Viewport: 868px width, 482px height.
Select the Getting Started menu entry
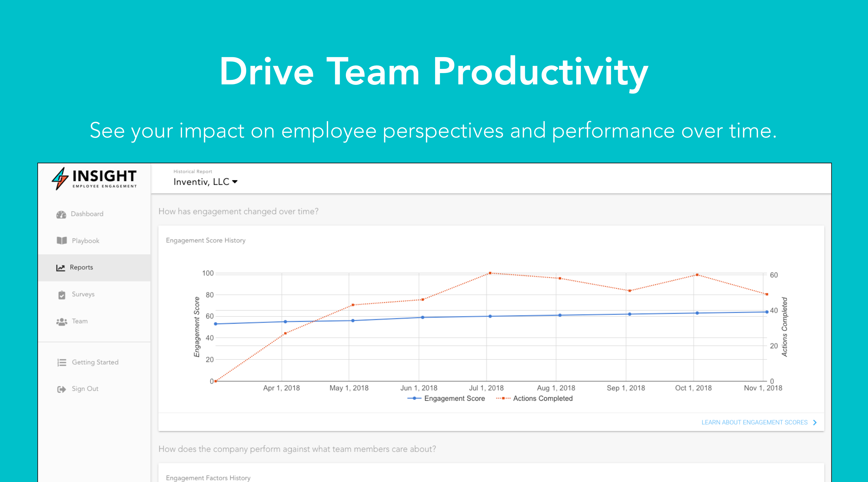coord(95,362)
